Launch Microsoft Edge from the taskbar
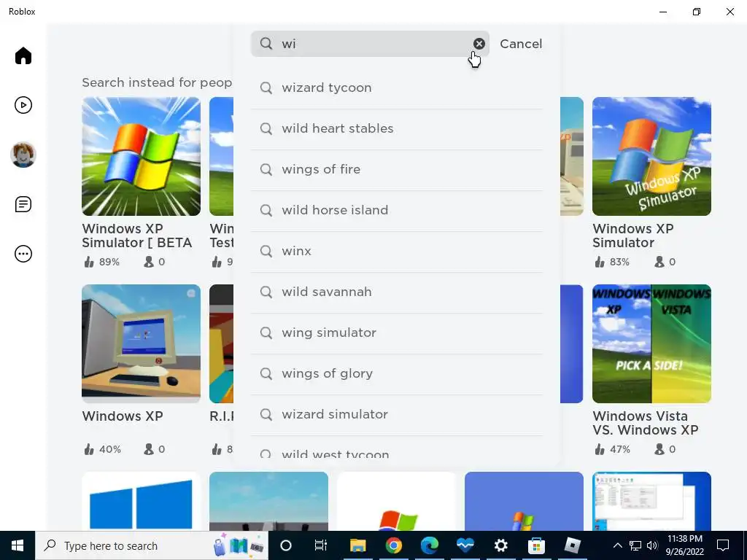The height and width of the screenshot is (560, 747). (x=429, y=545)
